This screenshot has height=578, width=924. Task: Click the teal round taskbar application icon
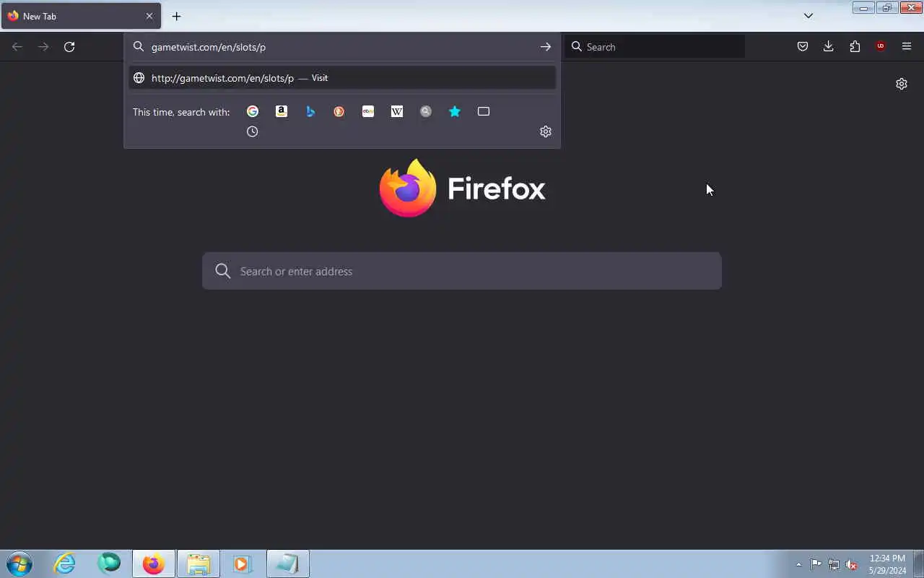pyautogui.click(x=109, y=563)
